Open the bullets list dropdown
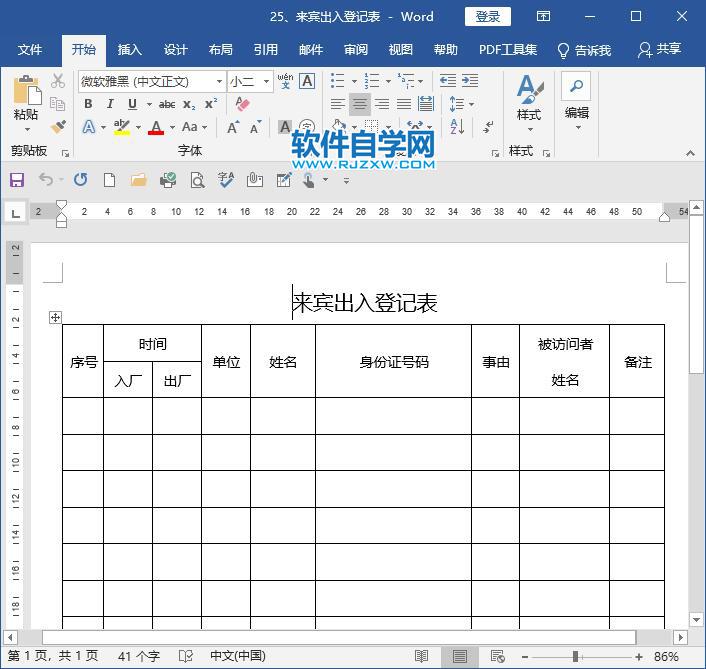Viewport: 706px width, 669px height. click(354, 81)
